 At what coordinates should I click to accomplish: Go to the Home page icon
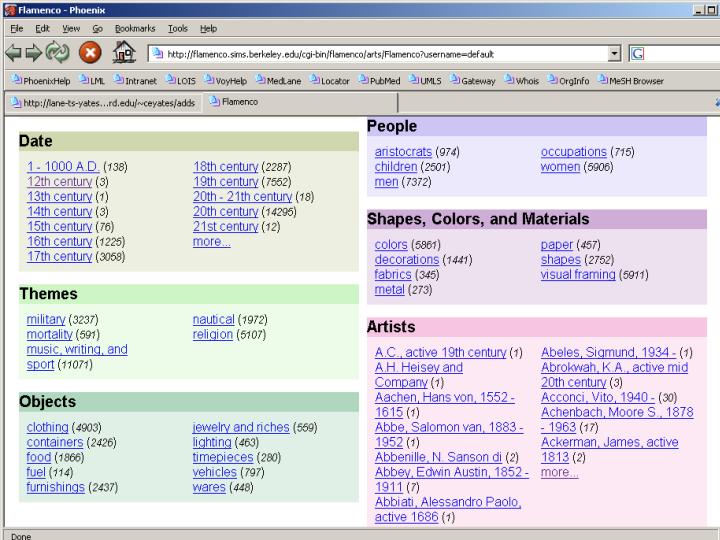[123, 54]
